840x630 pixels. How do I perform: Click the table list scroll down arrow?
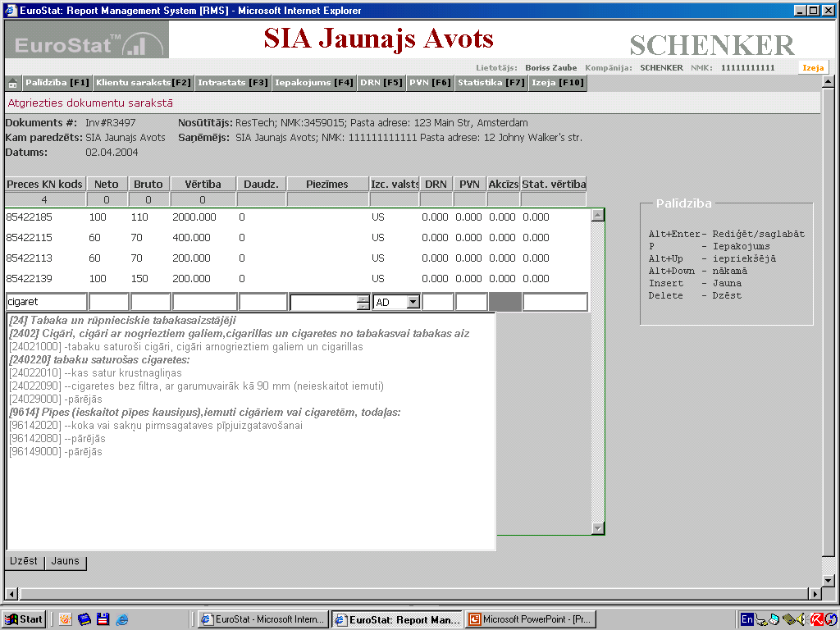598,527
